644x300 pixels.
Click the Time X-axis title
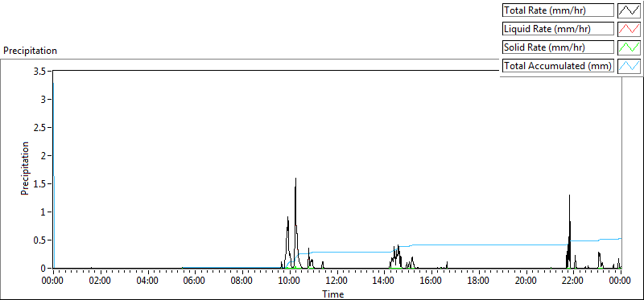(x=333, y=294)
